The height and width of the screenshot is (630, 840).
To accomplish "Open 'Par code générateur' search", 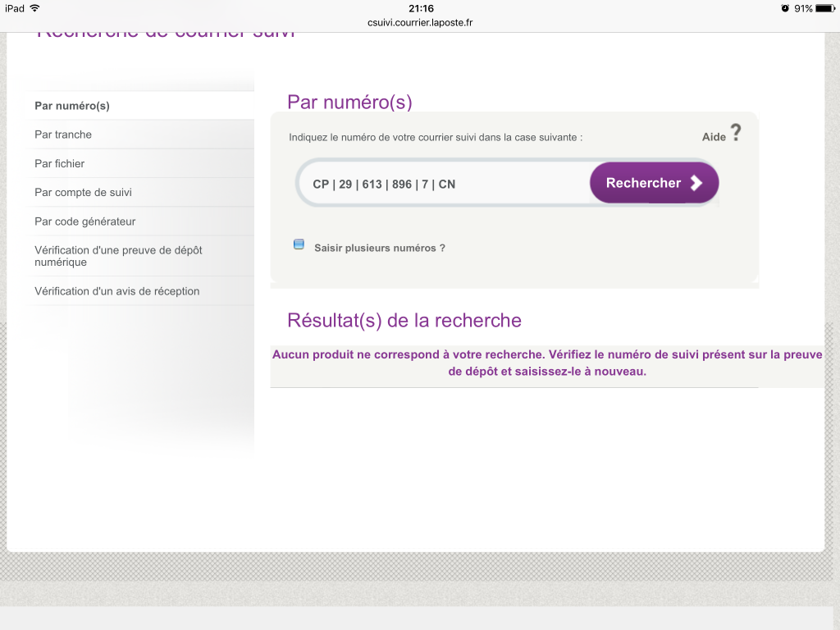I will click(x=140, y=221).
